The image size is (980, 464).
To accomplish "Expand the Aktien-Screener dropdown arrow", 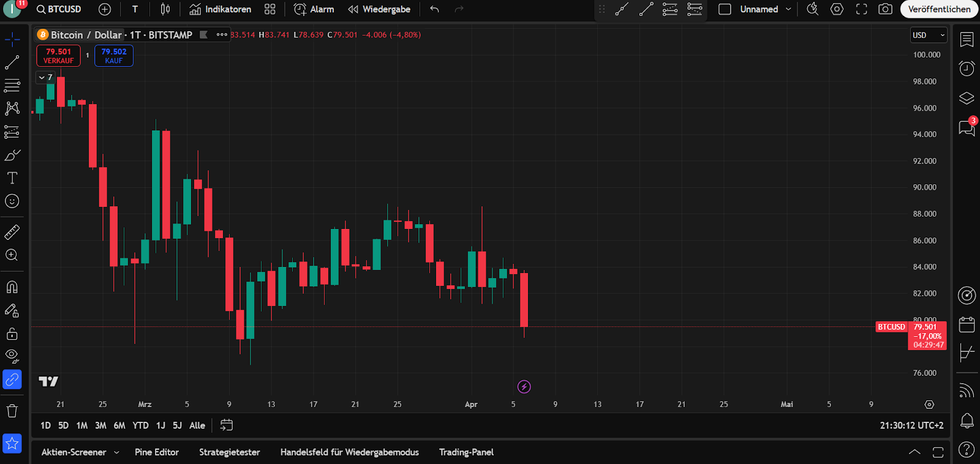I will point(116,452).
